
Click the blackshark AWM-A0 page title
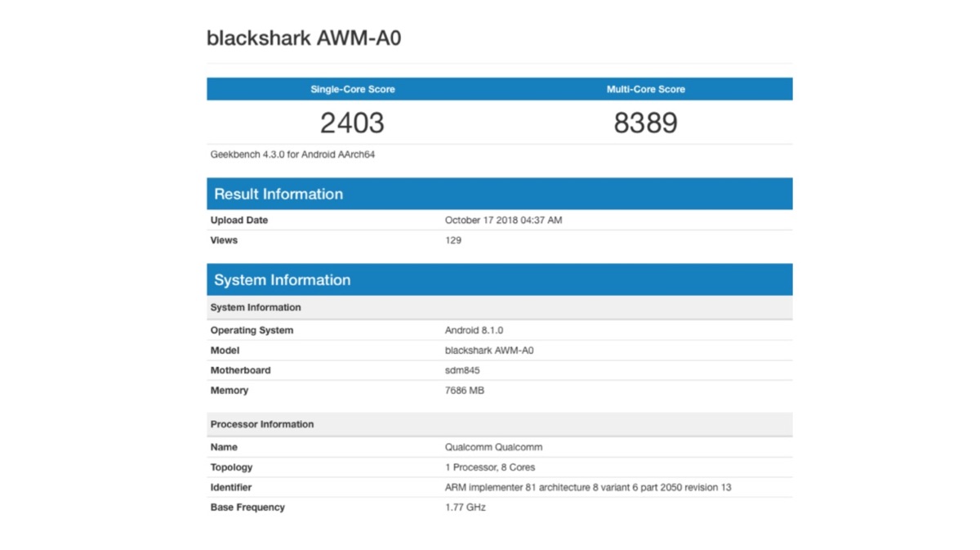point(304,38)
